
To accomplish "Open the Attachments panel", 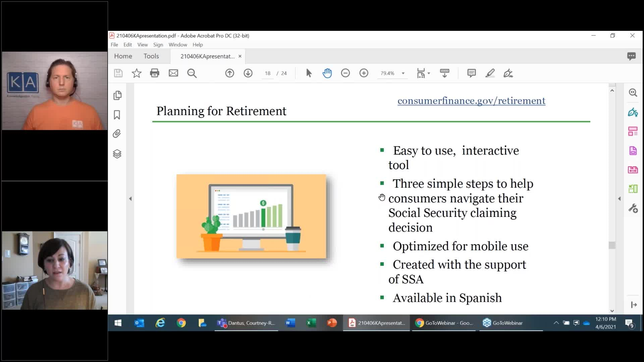I will [117, 134].
